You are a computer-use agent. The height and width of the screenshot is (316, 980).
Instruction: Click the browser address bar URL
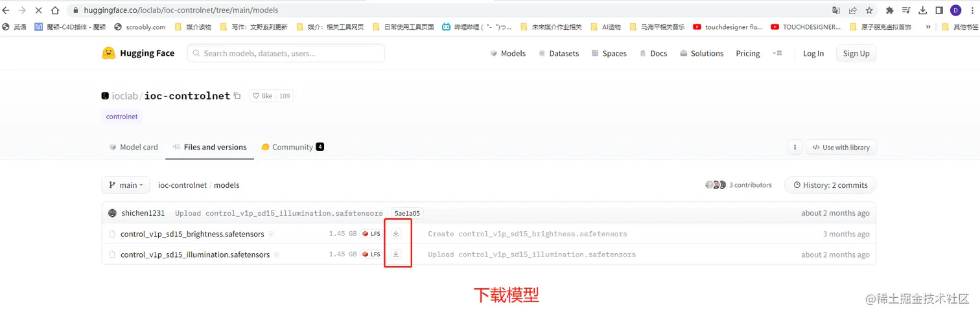click(x=181, y=10)
